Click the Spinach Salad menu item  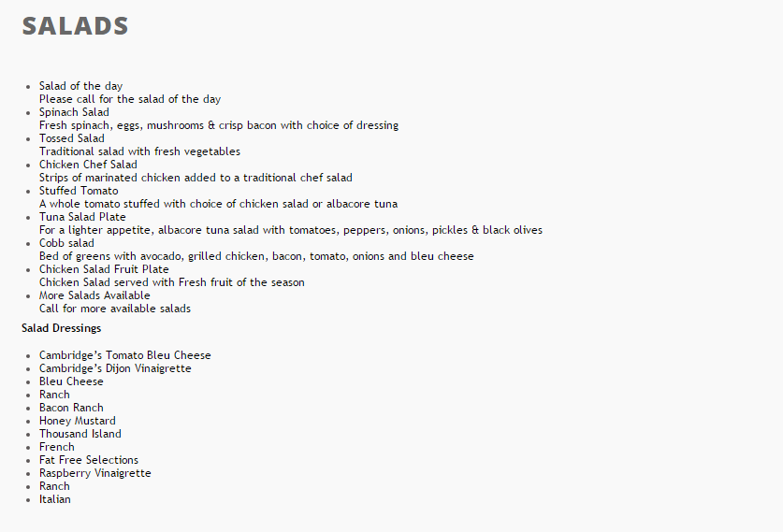pyautogui.click(x=74, y=112)
